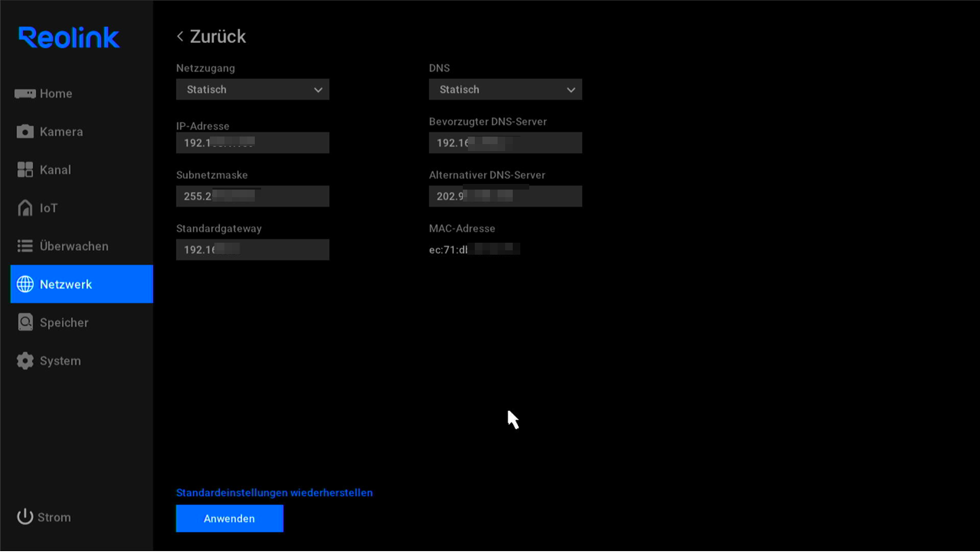This screenshot has height=553, width=980.
Task: Click the Netzwerk globe icon
Action: point(25,284)
